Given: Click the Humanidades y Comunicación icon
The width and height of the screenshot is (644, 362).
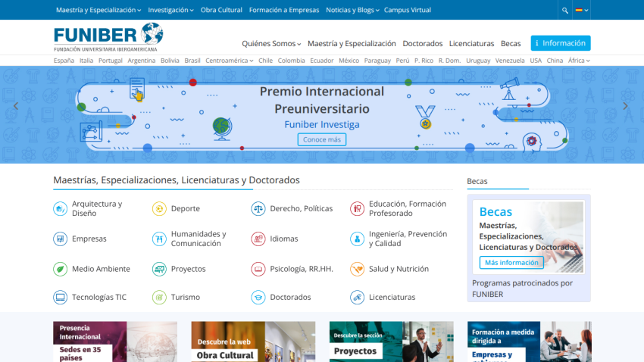Looking at the screenshot, I should [159, 239].
